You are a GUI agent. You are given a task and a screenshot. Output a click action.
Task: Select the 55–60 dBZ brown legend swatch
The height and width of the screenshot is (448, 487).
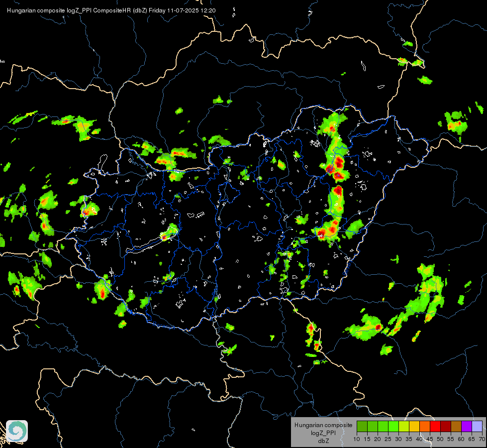[x=456, y=426]
